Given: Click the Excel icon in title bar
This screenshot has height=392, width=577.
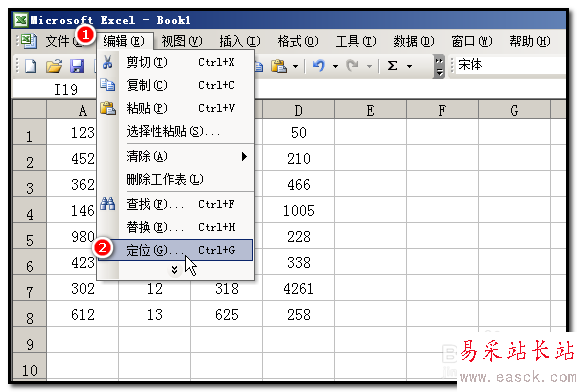Looking at the screenshot, I should 21,20.
